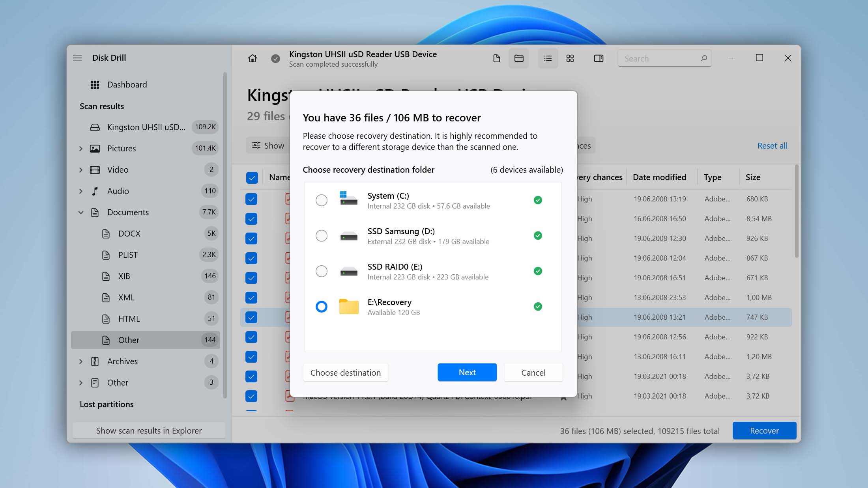Screen dimensions: 868x488
Task: Click the file/document view icon
Action: pyautogui.click(x=496, y=58)
